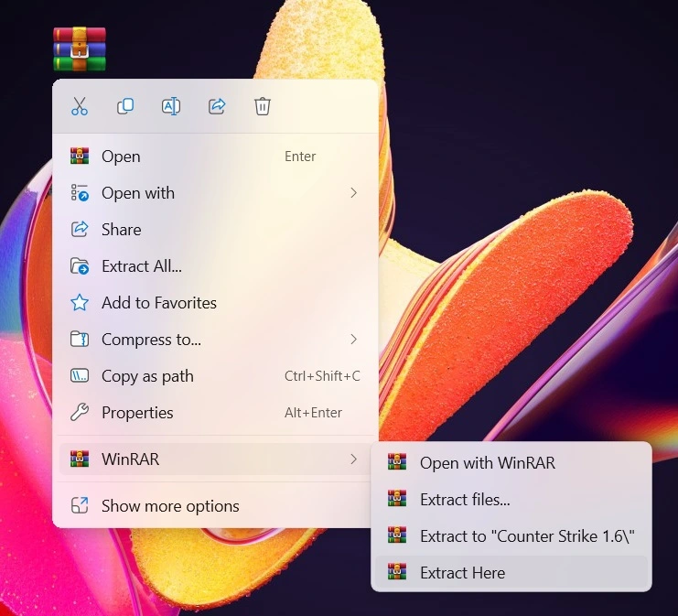This screenshot has width=678, height=616.
Task: Click the Share arrow icon in top row
Action: (x=217, y=106)
